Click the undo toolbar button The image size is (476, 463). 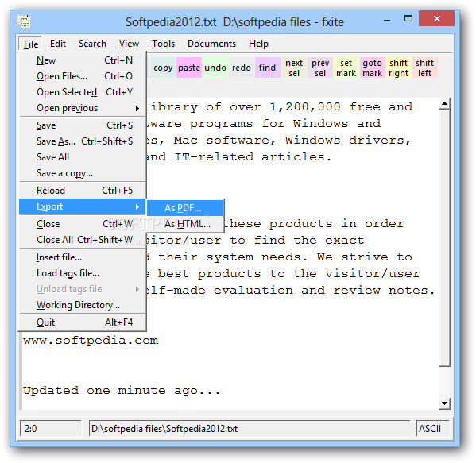[215, 68]
